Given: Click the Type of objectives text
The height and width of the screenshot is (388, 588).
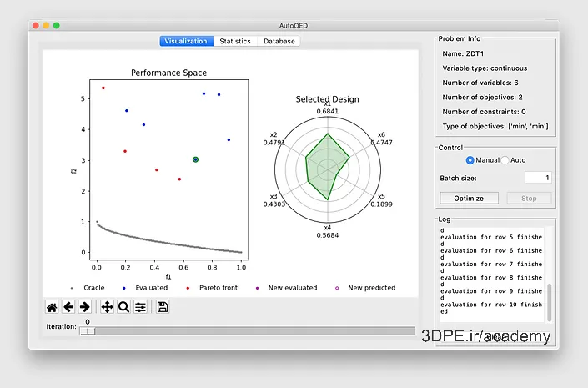Looking at the screenshot, I should 495,127.
